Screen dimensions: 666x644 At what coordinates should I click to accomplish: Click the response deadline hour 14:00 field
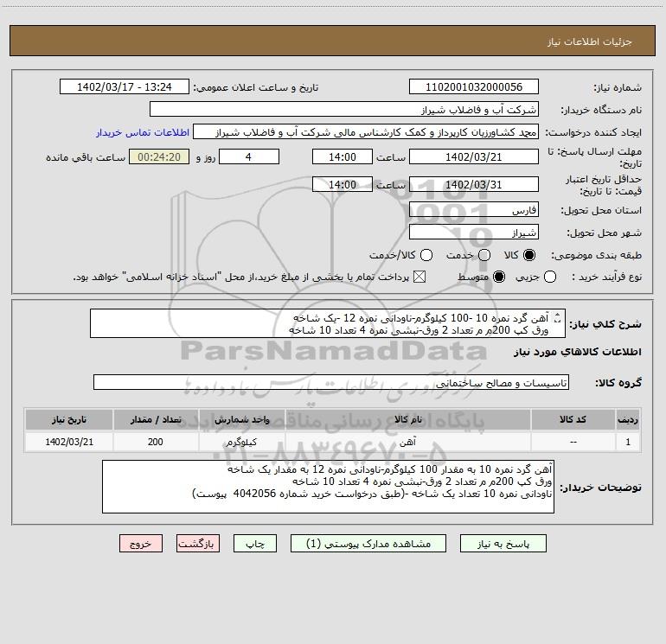point(343,156)
